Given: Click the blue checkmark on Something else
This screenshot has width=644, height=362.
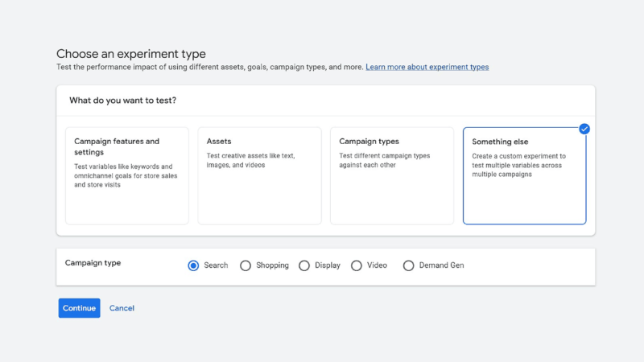Looking at the screenshot, I should (x=584, y=129).
